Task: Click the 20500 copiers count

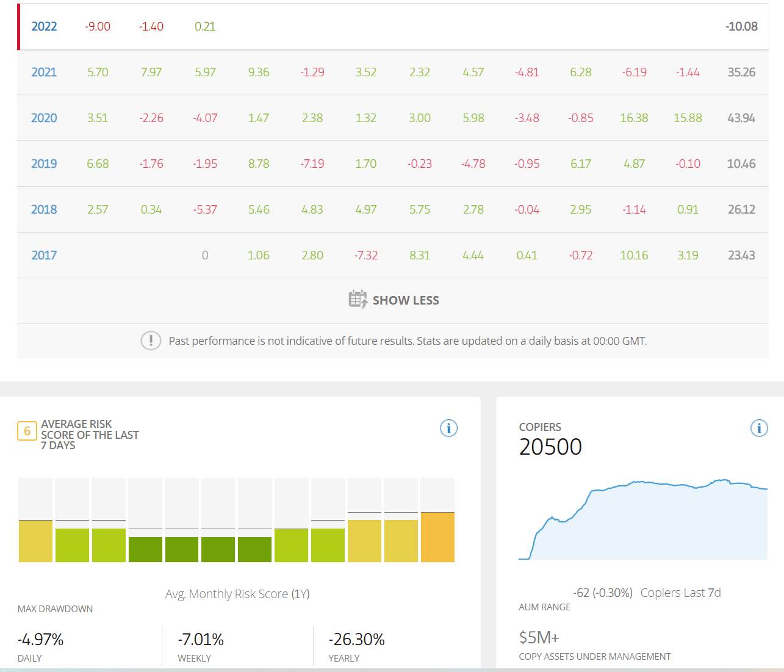Action: [550, 447]
